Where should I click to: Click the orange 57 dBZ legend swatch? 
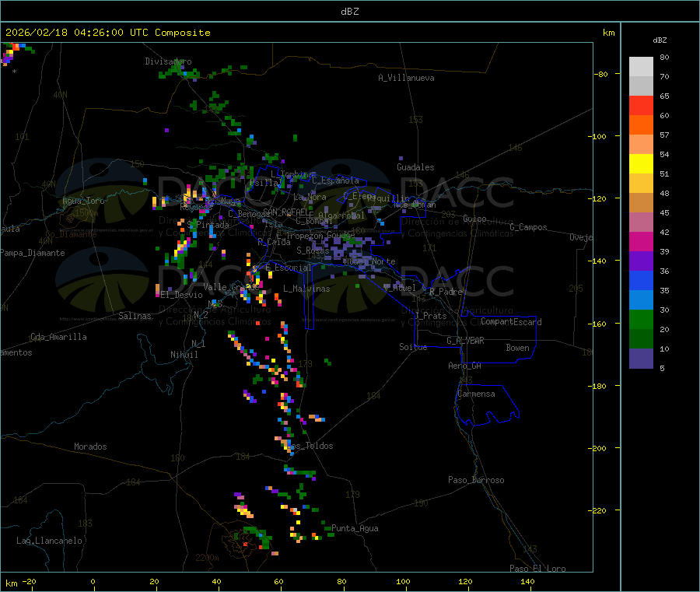click(x=641, y=125)
